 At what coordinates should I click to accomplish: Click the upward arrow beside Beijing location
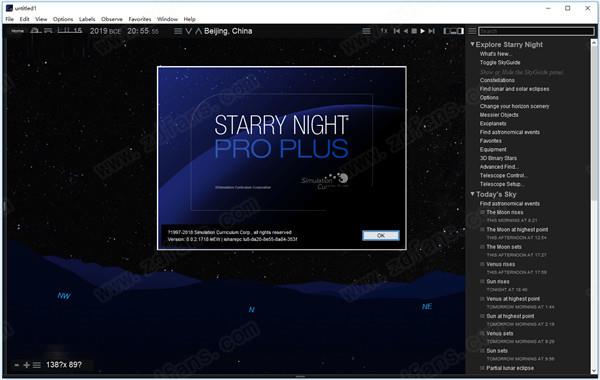[x=198, y=31]
